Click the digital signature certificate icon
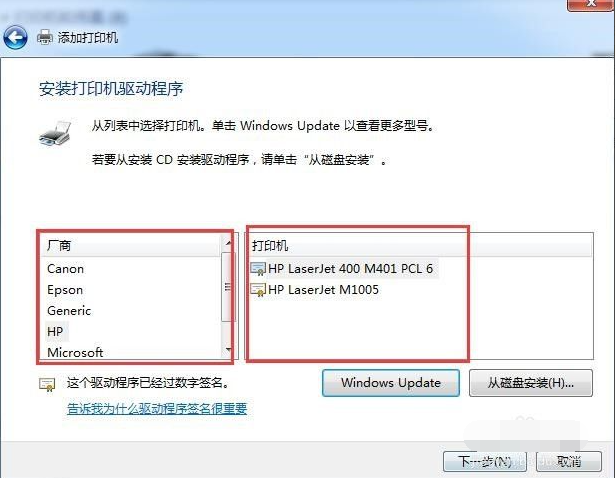 coord(47,384)
